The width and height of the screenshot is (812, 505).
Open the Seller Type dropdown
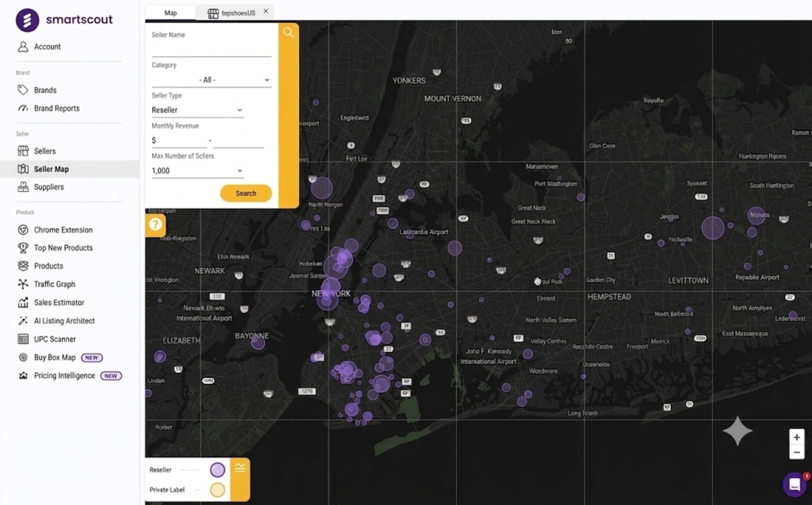pyautogui.click(x=197, y=110)
